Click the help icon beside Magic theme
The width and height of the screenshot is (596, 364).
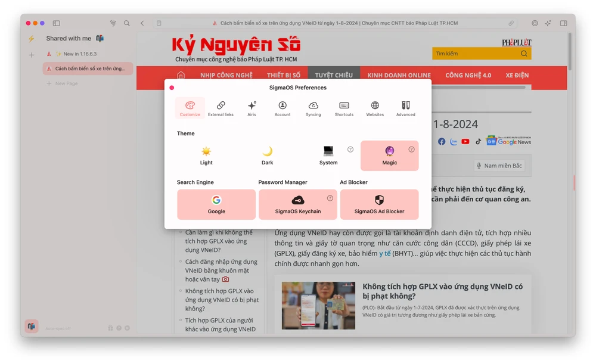411,150
